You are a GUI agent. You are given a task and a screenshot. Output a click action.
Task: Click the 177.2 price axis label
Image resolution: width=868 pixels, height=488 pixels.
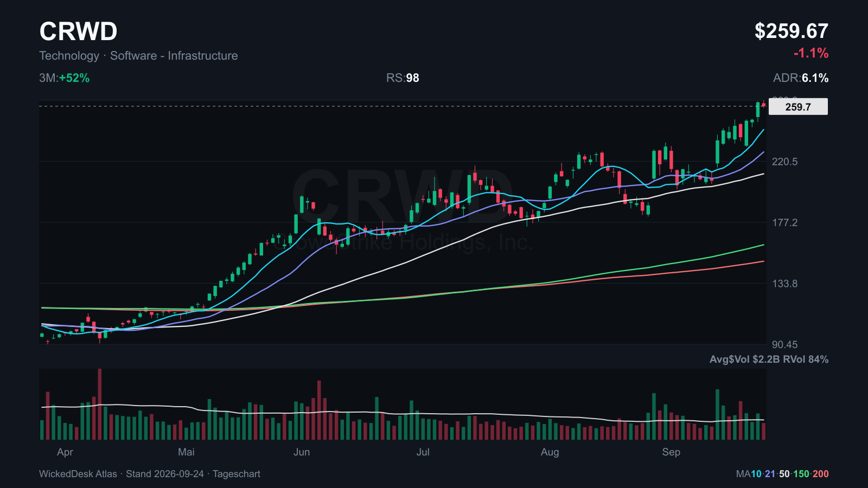(784, 222)
